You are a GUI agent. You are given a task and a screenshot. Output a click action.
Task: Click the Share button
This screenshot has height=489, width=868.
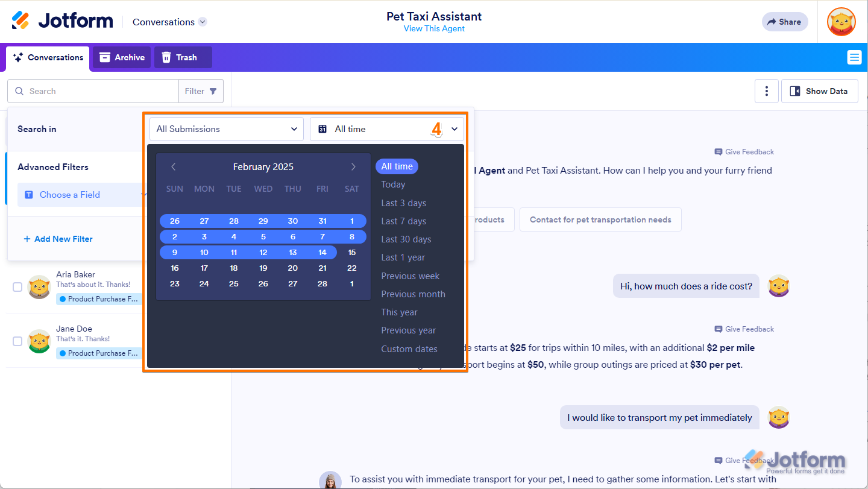point(785,22)
